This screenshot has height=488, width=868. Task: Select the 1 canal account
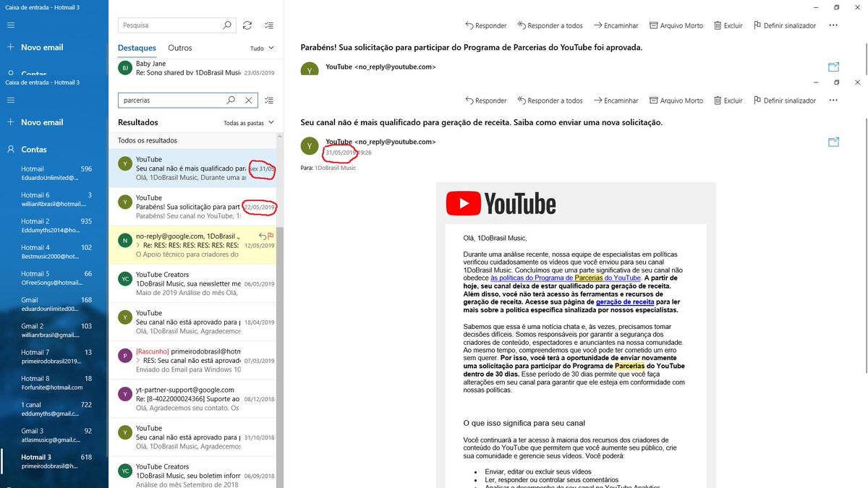tap(54, 409)
